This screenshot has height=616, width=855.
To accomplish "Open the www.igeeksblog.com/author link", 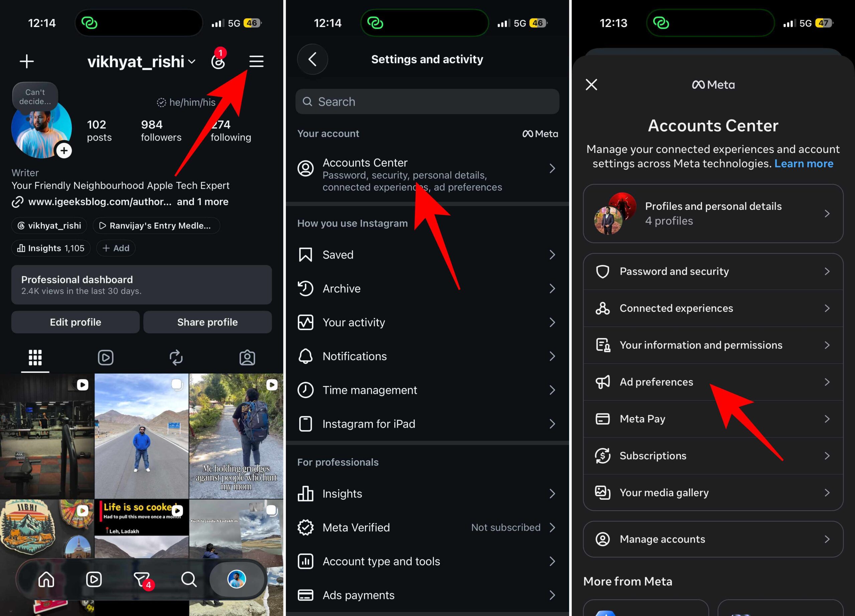I will (x=100, y=202).
